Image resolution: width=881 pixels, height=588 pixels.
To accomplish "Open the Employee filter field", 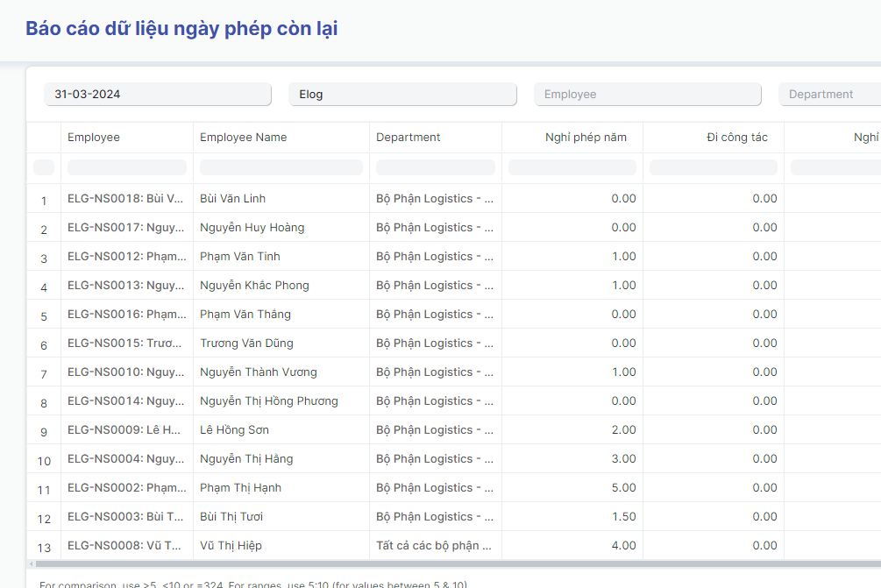I will click(648, 95).
